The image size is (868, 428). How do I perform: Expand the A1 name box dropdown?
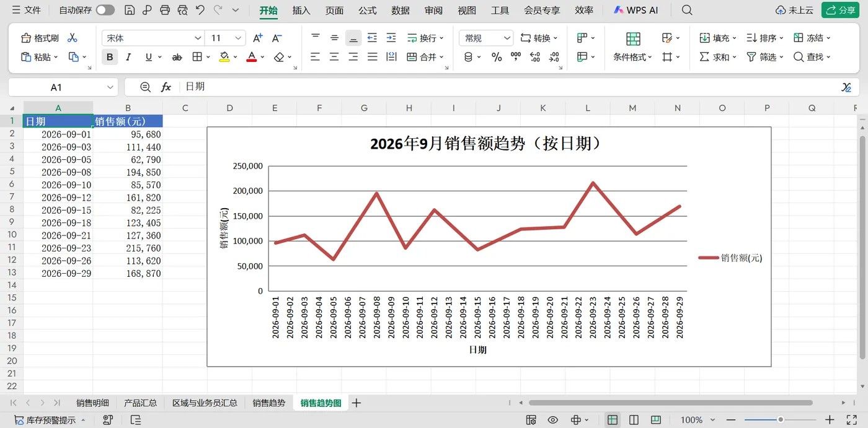click(x=110, y=87)
